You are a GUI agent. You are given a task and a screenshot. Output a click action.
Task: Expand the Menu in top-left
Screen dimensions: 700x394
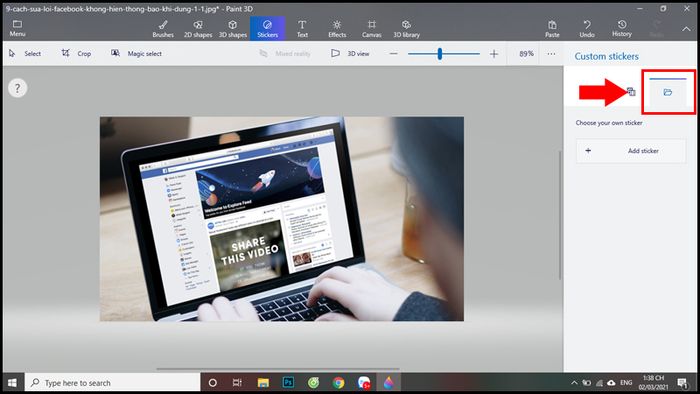click(17, 29)
